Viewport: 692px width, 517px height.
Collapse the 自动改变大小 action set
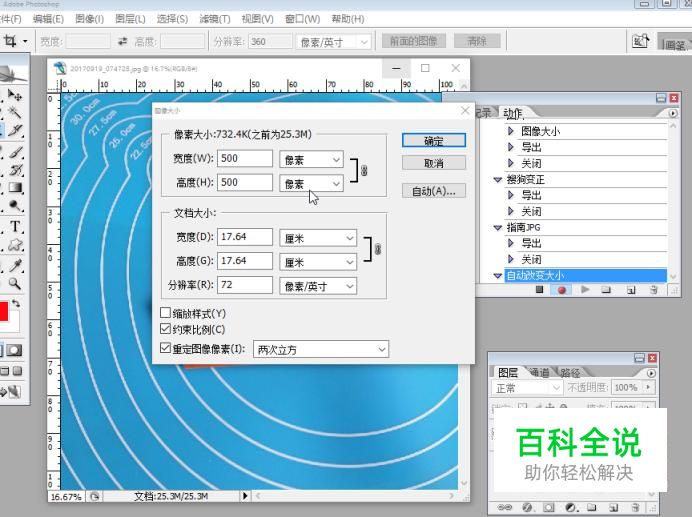[x=497, y=275]
